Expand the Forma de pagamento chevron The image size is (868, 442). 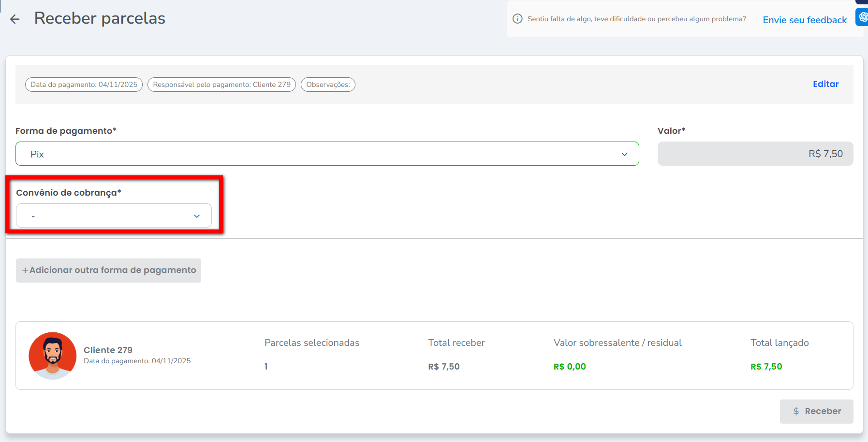click(x=624, y=154)
